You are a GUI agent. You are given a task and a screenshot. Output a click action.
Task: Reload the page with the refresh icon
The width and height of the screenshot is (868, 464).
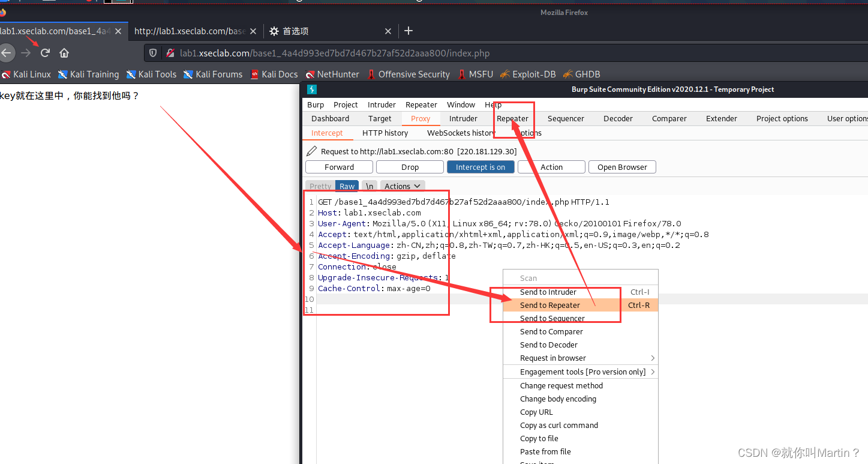tap(45, 53)
